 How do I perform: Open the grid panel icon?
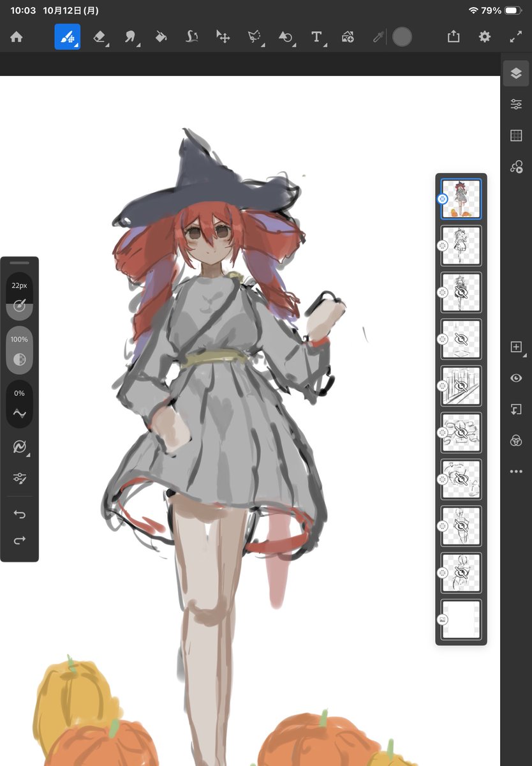click(x=516, y=135)
